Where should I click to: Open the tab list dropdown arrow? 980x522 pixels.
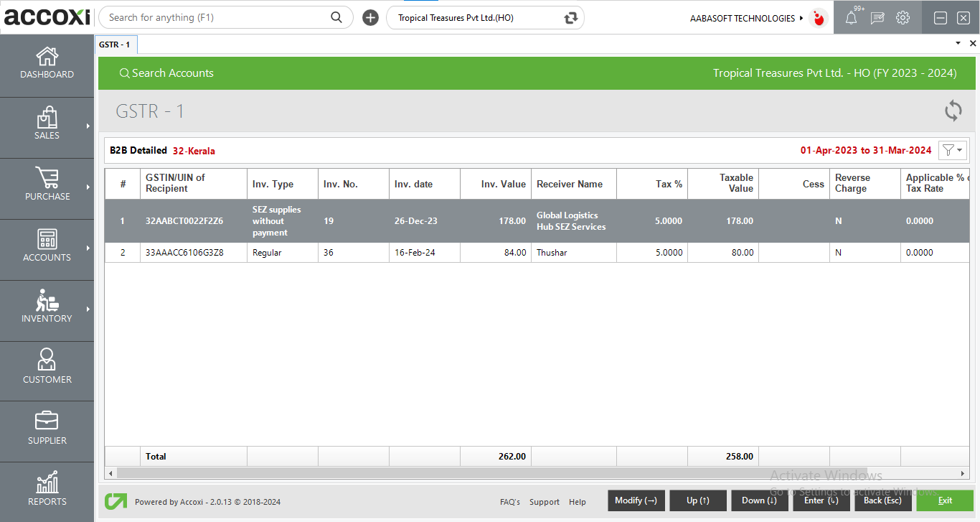pyautogui.click(x=958, y=44)
